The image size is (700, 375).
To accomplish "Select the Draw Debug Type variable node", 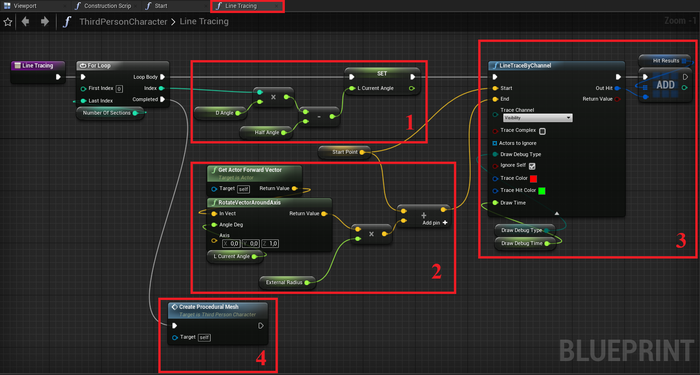I will 525,230.
